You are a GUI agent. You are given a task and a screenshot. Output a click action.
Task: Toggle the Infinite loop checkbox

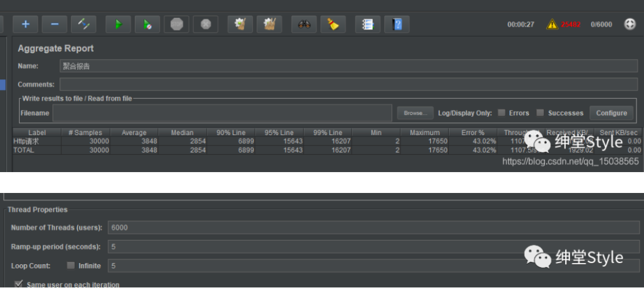coord(71,265)
